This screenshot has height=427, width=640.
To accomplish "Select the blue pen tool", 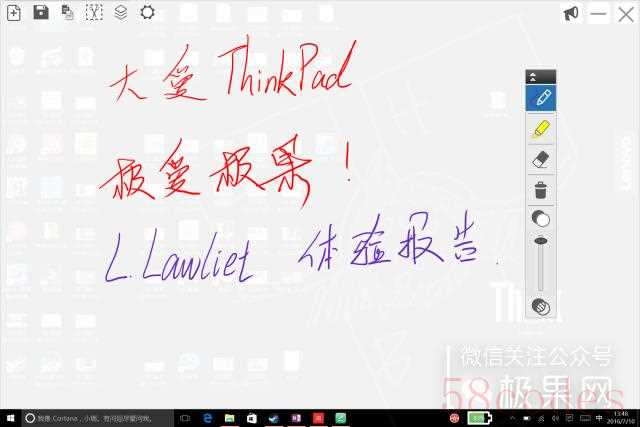I will [x=541, y=98].
